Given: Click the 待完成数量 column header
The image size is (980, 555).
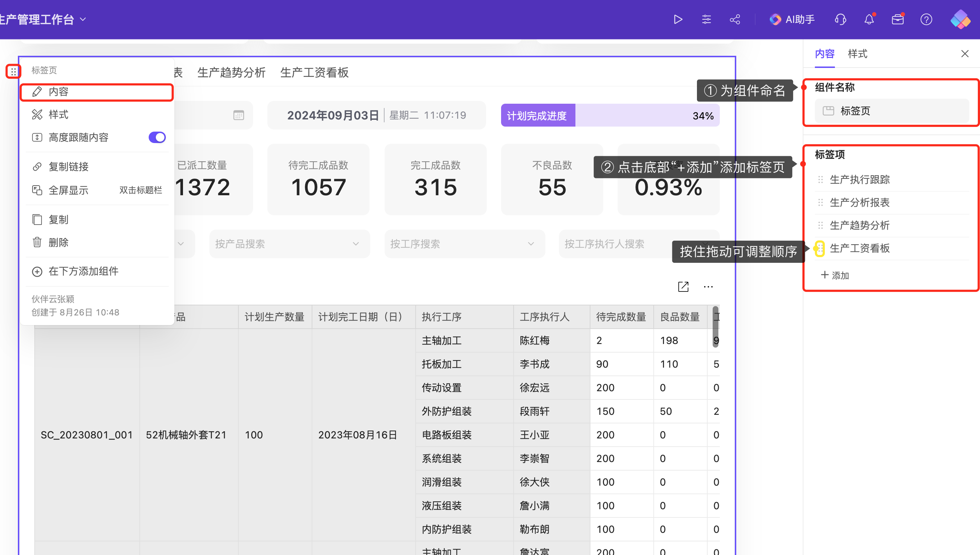Looking at the screenshot, I should coord(621,317).
